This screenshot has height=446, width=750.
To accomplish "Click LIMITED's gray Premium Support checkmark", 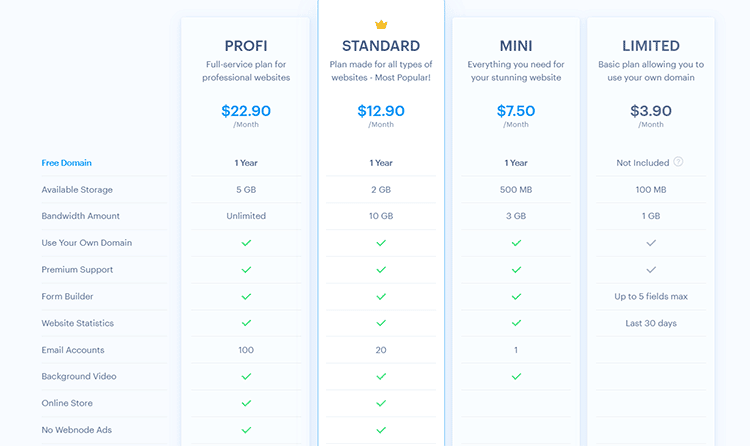I will [x=651, y=270].
